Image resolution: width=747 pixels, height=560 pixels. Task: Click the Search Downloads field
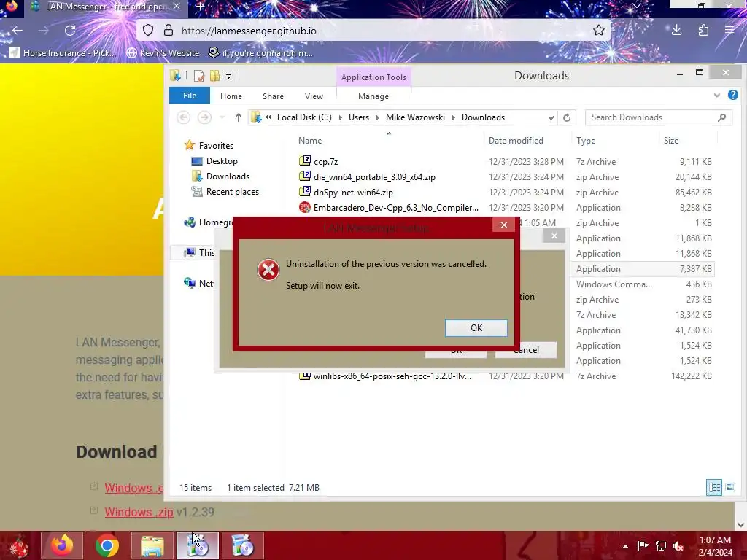point(659,117)
